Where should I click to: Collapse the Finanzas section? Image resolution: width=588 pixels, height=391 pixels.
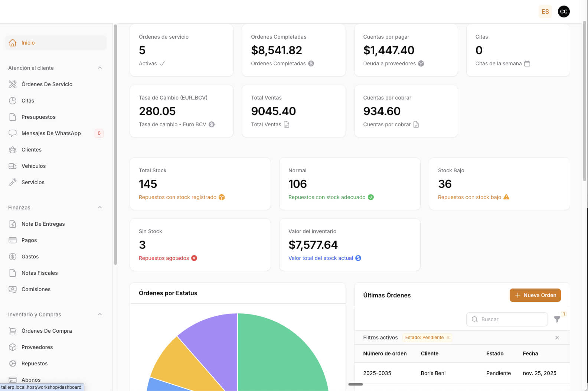click(100, 208)
